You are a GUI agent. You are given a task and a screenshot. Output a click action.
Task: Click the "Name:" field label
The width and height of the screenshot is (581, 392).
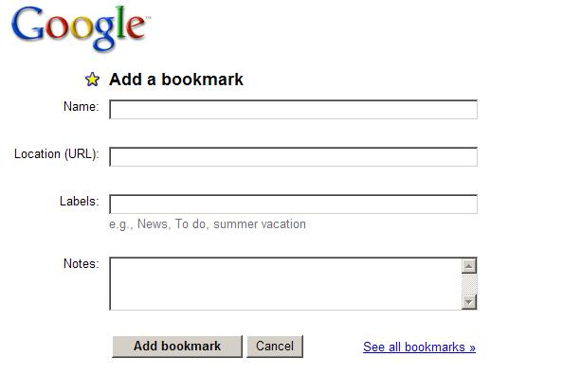pyautogui.click(x=81, y=107)
